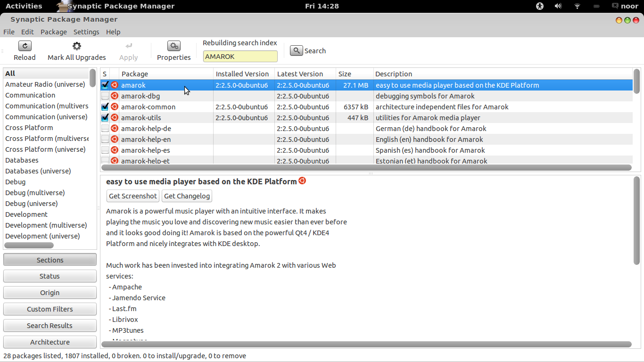Click the quick search field containing AMAROK
This screenshot has height=362, width=644.
click(240, 56)
